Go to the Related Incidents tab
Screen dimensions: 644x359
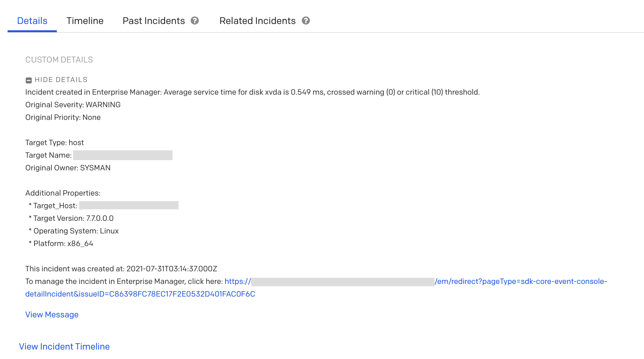coord(257,21)
